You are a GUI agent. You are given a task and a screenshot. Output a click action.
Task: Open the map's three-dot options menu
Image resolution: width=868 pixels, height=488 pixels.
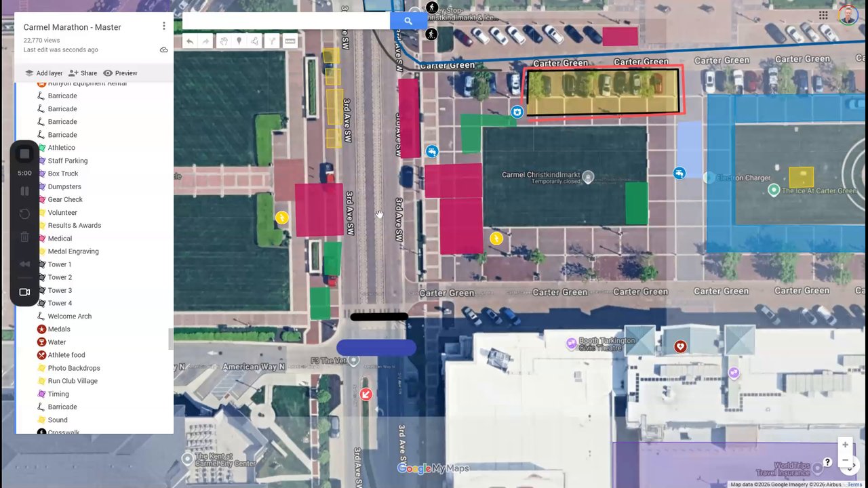click(x=163, y=26)
